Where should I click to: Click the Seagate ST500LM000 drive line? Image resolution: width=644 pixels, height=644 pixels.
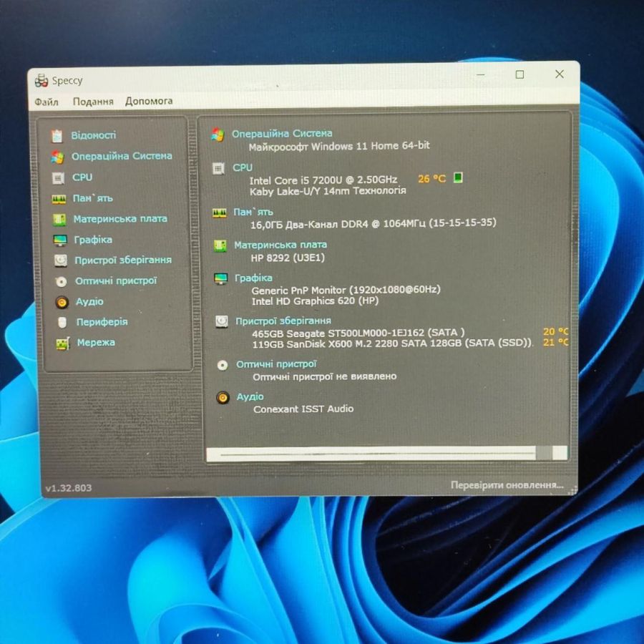358,333
